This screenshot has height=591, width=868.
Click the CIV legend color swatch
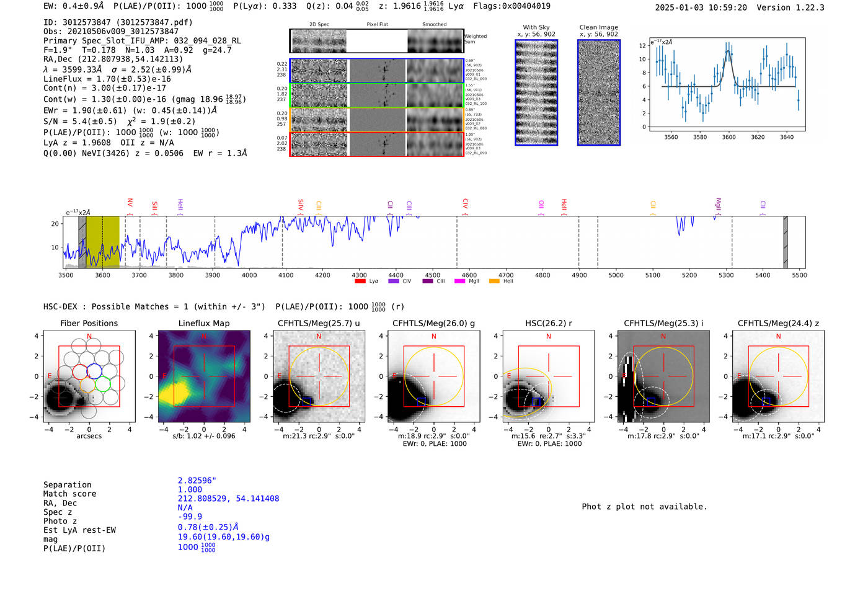pyautogui.click(x=393, y=281)
